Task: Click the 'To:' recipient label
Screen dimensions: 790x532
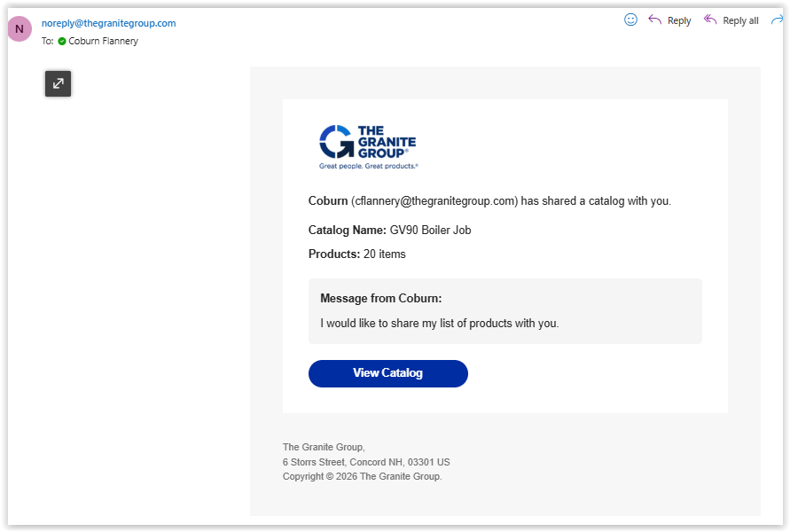Action: [47, 42]
